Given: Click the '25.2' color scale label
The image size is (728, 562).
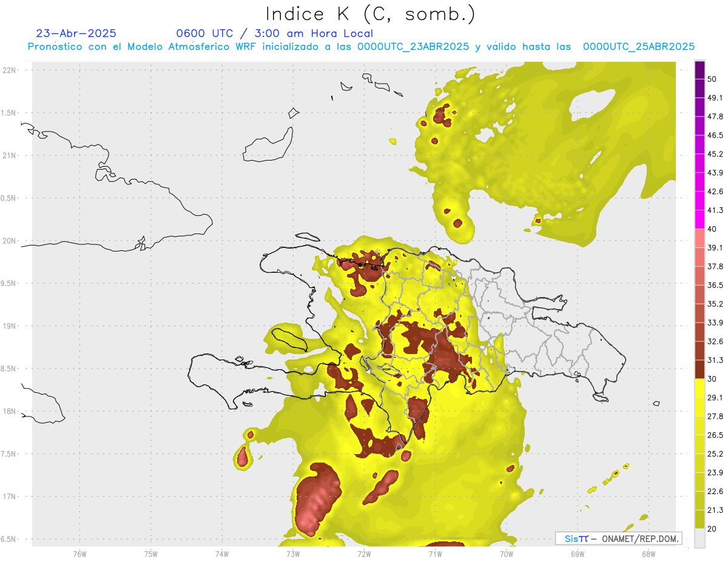Looking at the screenshot, I should [x=715, y=454].
